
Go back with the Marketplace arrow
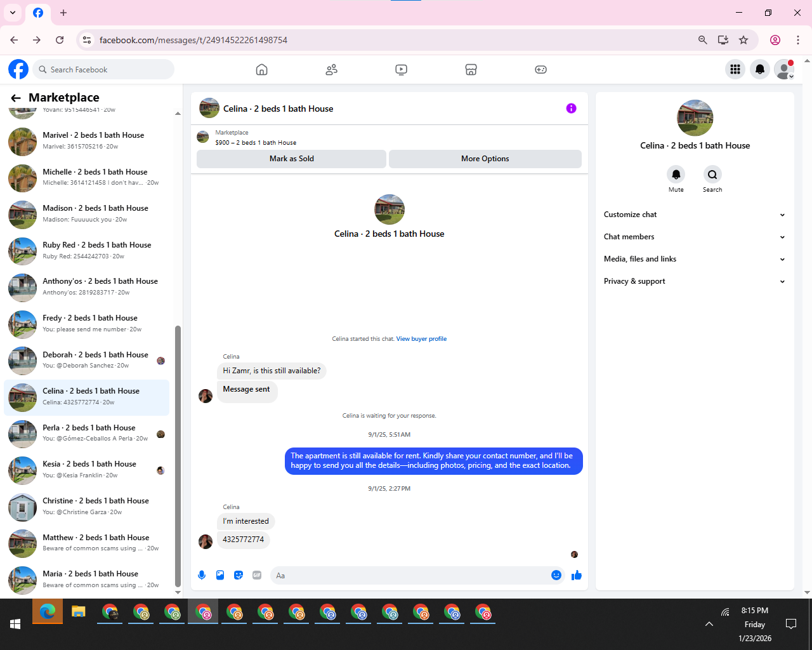coord(16,98)
